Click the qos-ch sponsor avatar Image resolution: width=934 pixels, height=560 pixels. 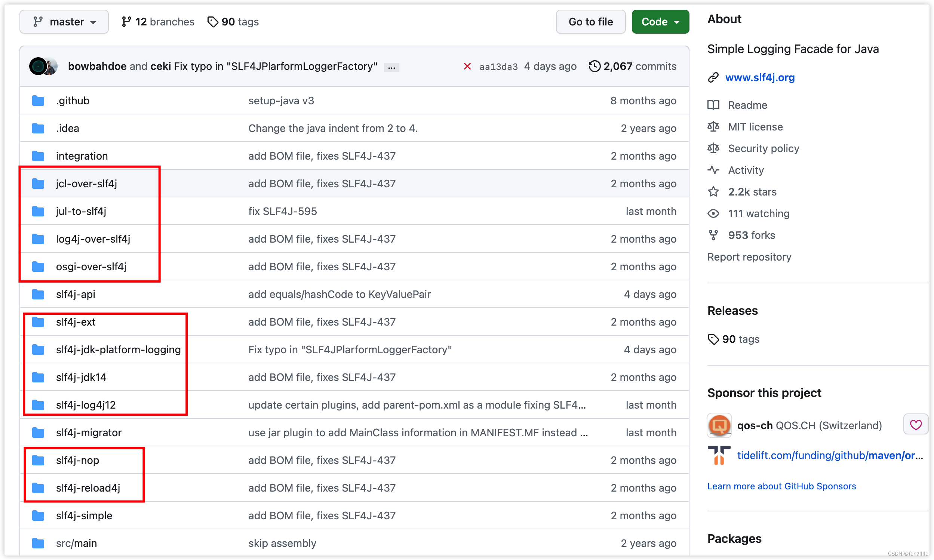719,425
